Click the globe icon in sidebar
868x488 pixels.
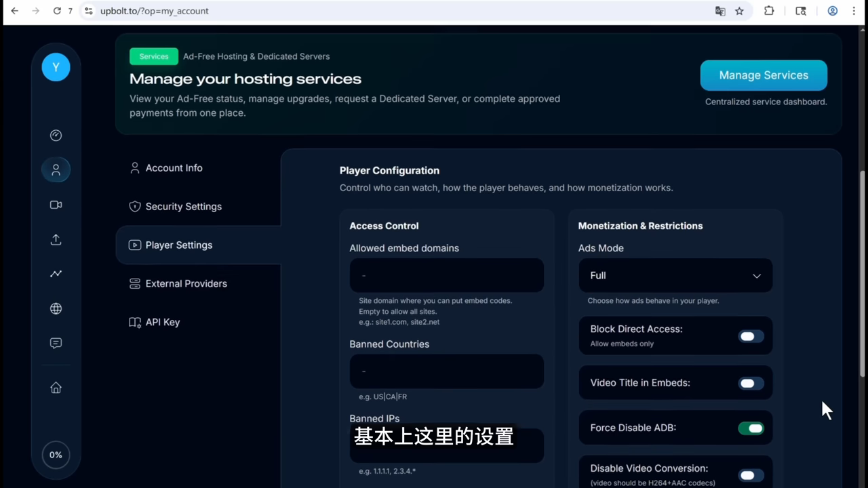[56, 308]
